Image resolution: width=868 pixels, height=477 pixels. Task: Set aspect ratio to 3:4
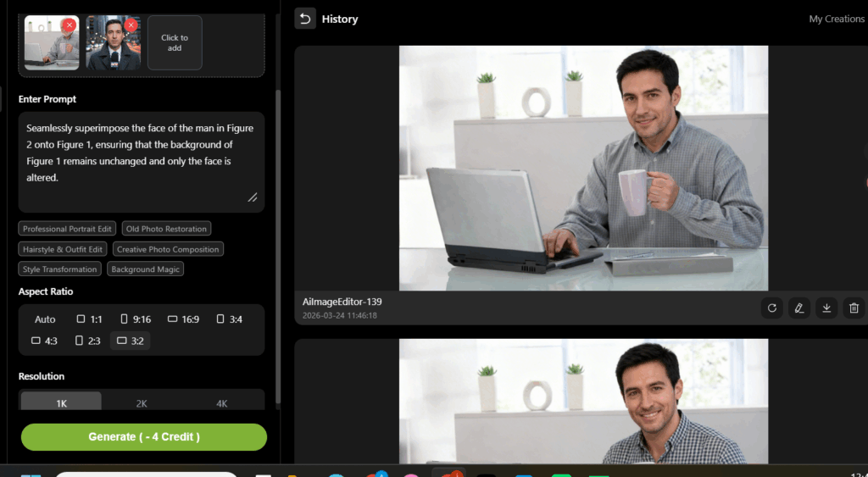[229, 319]
